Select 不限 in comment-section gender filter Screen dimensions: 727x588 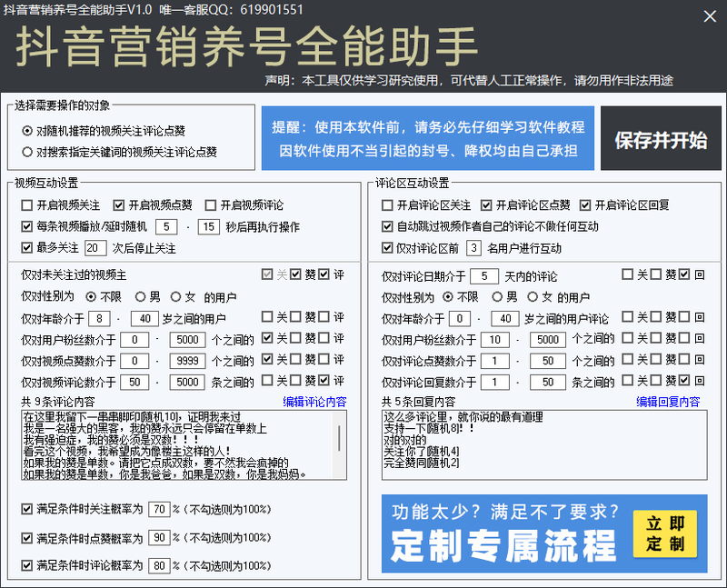point(448,296)
